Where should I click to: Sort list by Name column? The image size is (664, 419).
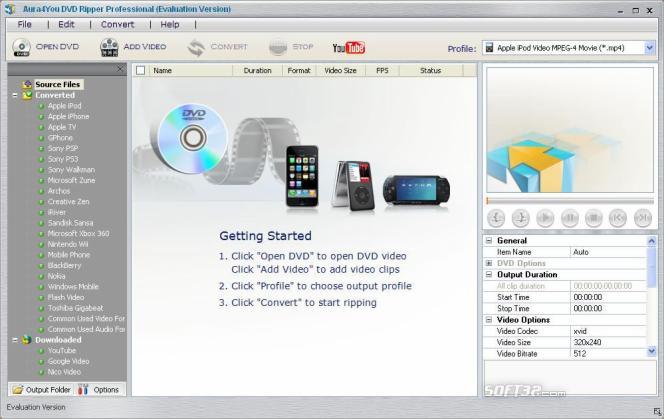tap(190, 71)
